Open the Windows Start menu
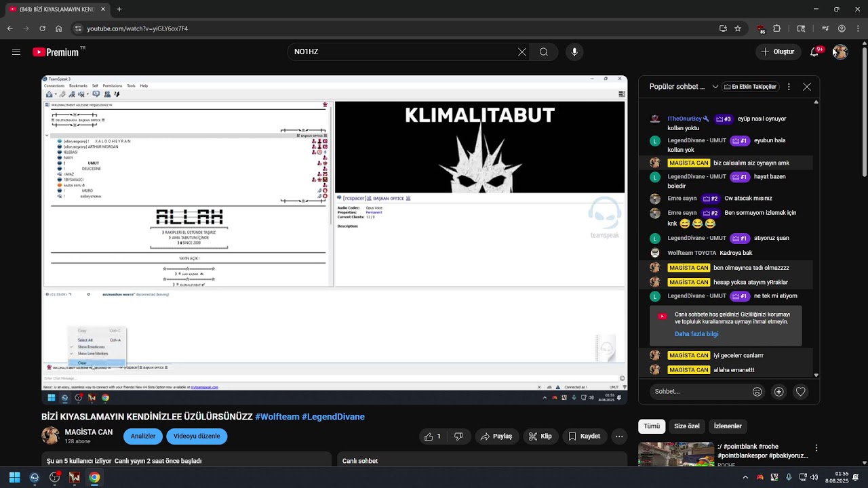 click(x=14, y=477)
